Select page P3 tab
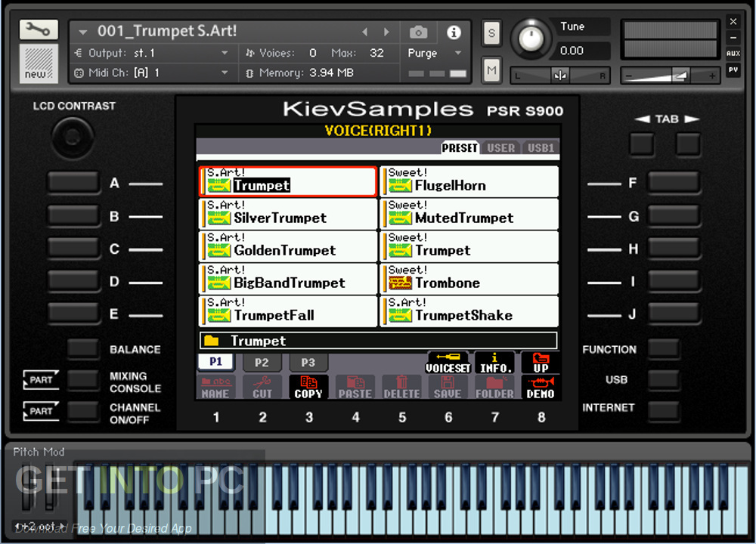 308,363
